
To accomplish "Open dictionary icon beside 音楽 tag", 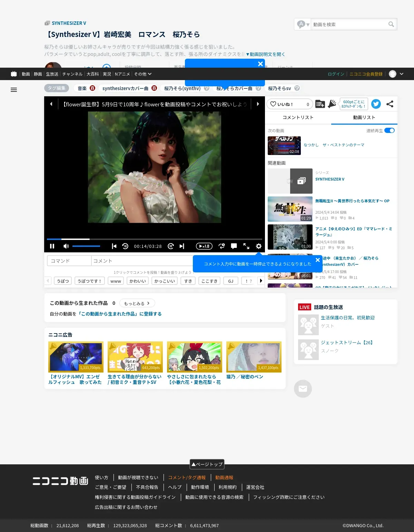I will (92, 88).
